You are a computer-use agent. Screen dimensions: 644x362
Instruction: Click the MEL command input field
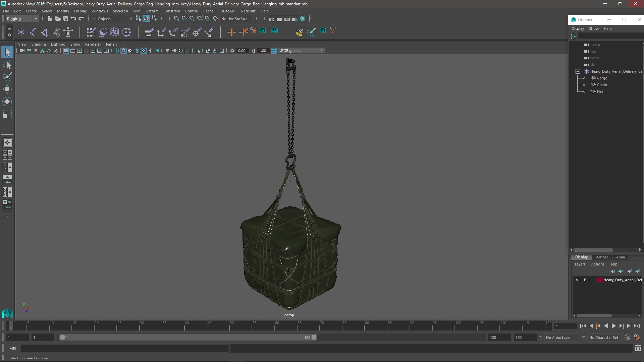[x=124, y=349]
